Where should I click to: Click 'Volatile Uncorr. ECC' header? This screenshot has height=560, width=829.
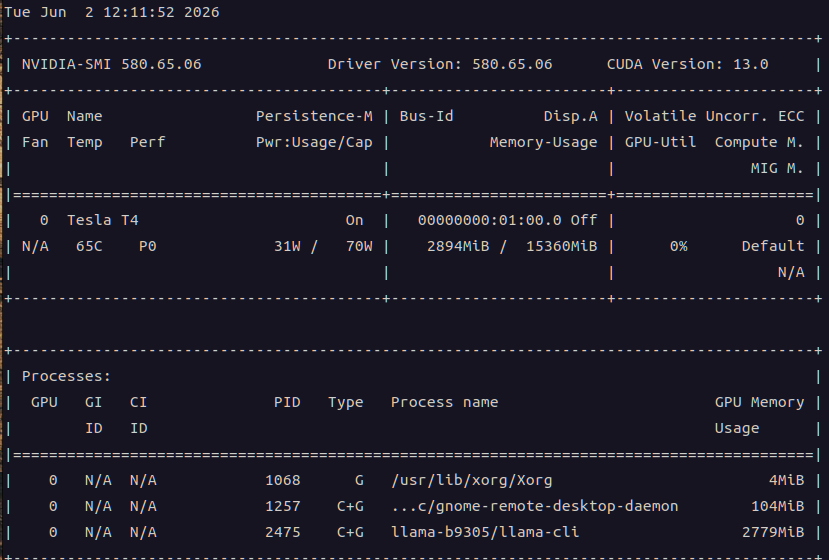point(714,116)
